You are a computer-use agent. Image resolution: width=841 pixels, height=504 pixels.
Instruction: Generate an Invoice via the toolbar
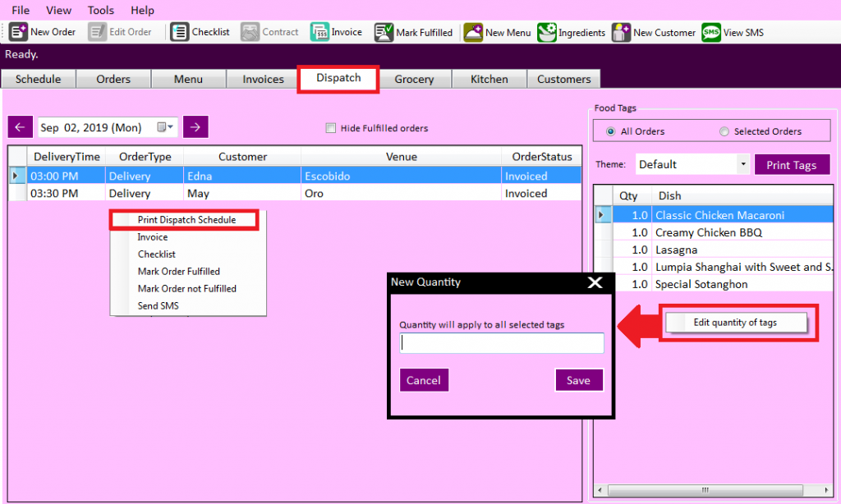[337, 32]
